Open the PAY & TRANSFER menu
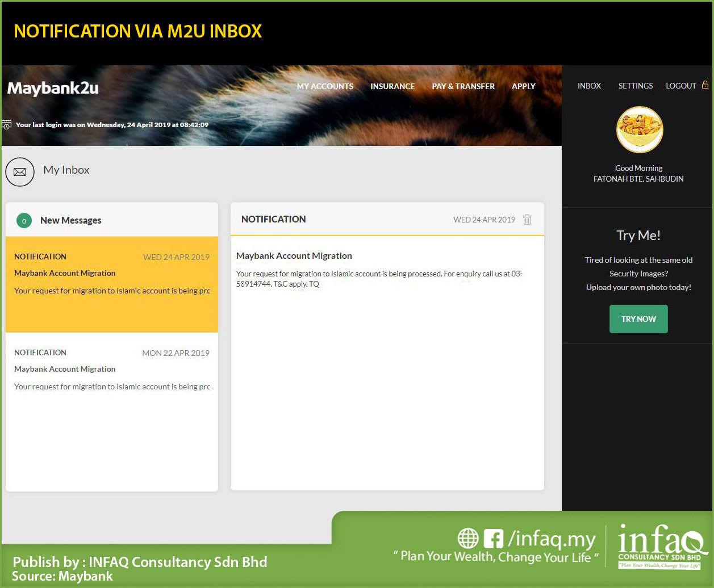Image resolution: width=714 pixels, height=588 pixels. 463,86
